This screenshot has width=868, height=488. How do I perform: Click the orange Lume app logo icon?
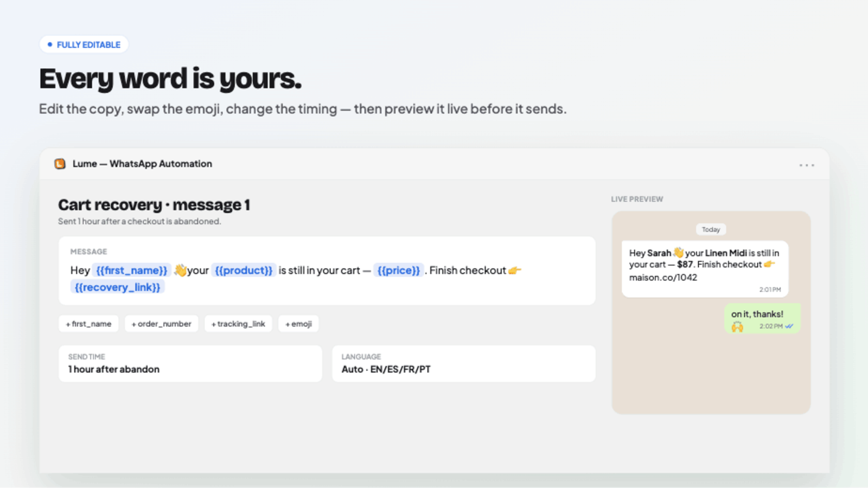click(60, 164)
